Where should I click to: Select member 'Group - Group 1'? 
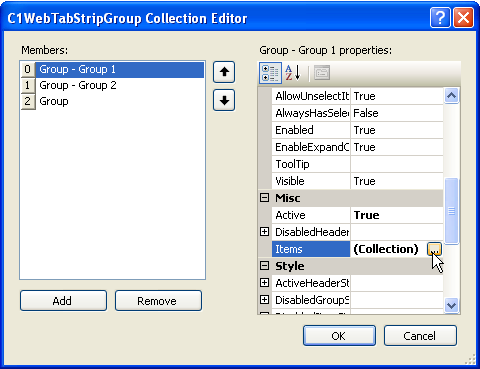120,69
